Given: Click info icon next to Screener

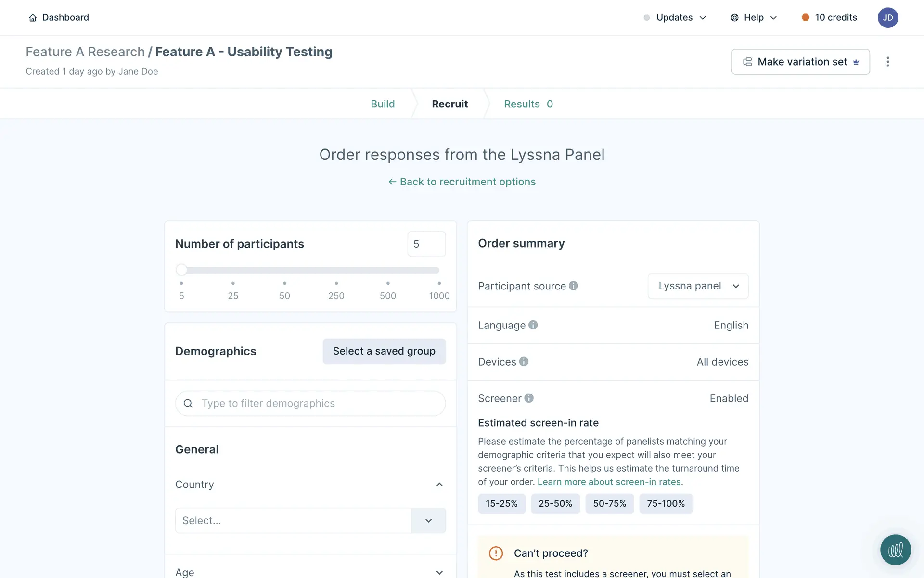Looking at the screenshot, I should (529, 398).
